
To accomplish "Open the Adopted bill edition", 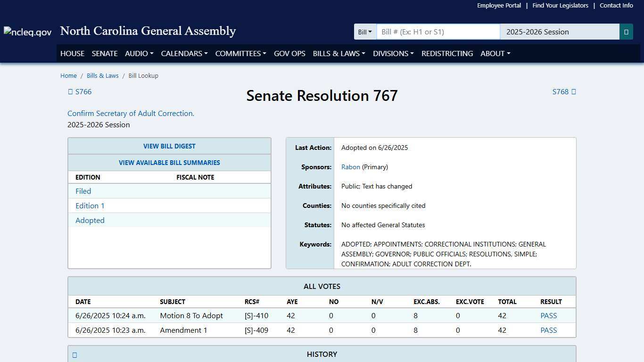I will 90,220.
